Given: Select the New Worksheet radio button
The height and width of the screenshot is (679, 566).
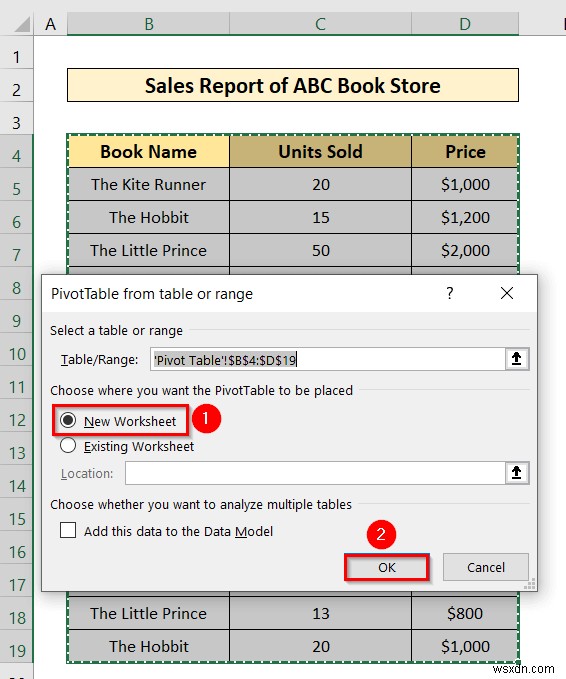Looking at the screenshot, I should 68,420.
